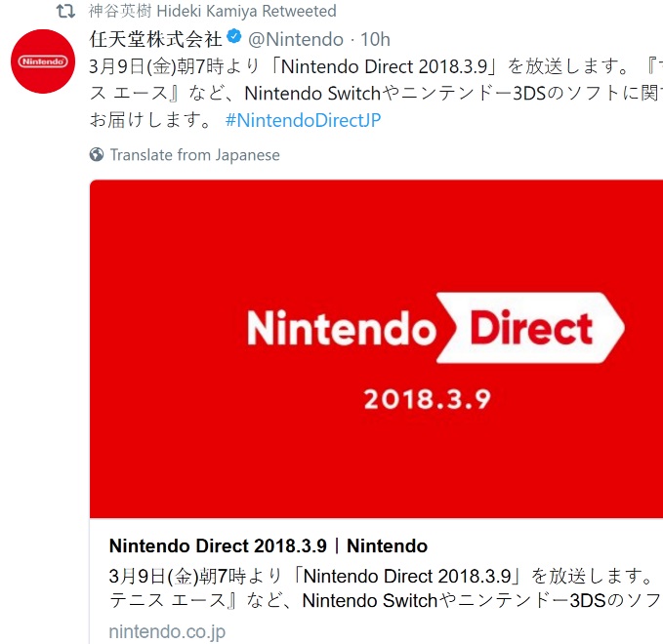Open the tweet via the 10h timestamp
The height and width of the screenshot is (644, 663).
coord(376,39)
